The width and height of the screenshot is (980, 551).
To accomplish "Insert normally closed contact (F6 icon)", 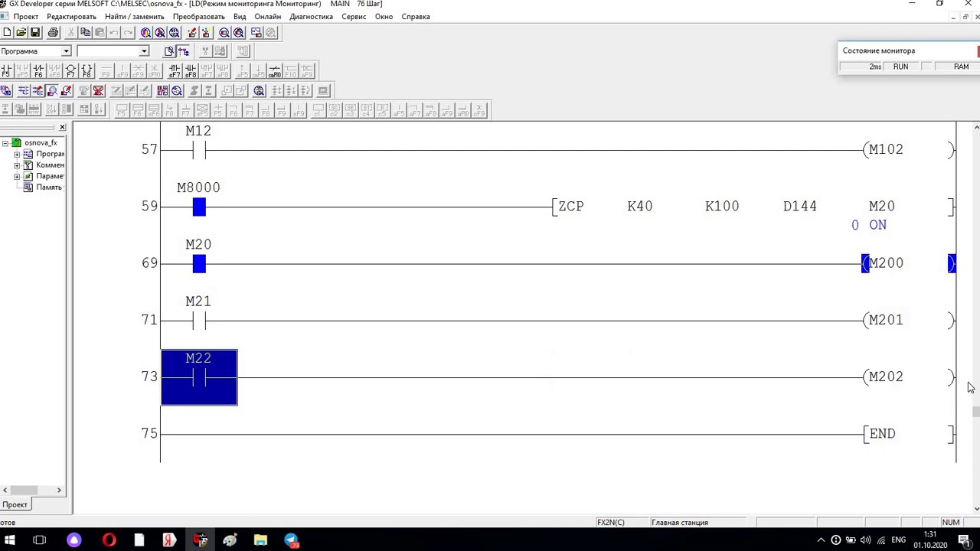I will click(38, 70).
